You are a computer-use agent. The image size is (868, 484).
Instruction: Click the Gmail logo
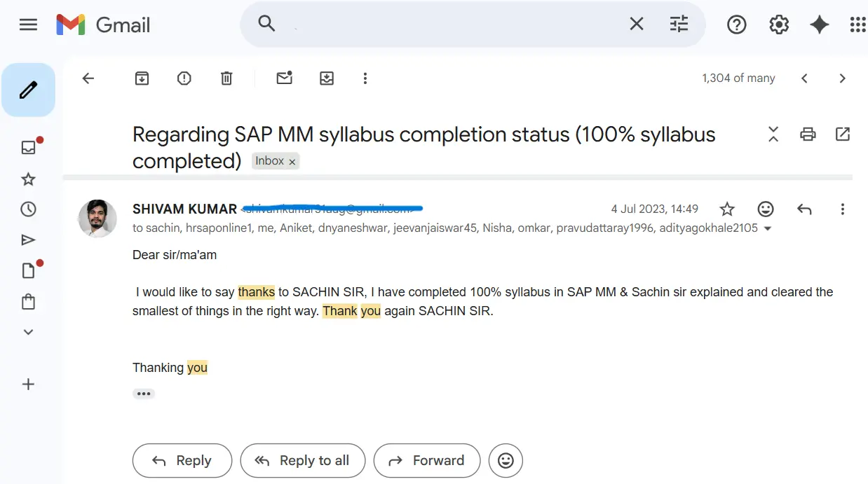click(x=103, y=25)
